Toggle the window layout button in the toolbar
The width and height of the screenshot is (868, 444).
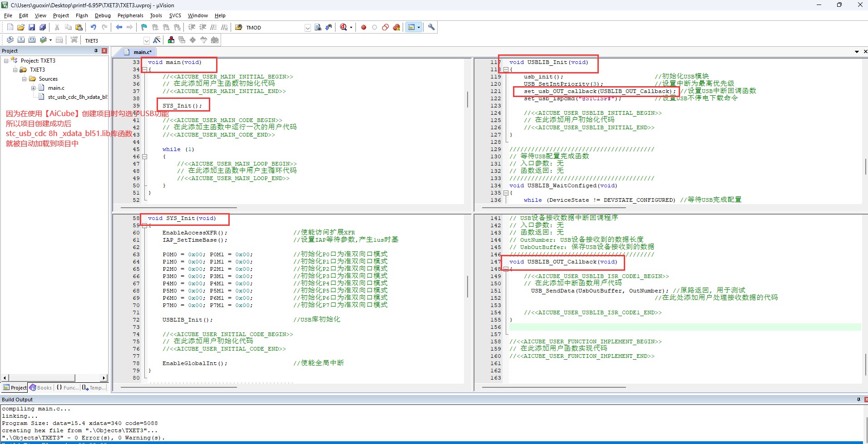coord(411,27)
